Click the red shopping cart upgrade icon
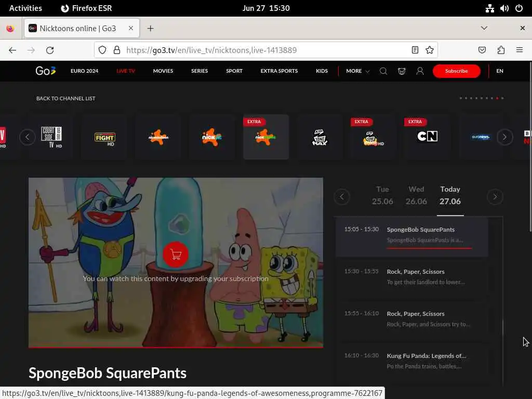Image resolution: width=532 pixels, height=399 pixels. [x=176, y=254]
